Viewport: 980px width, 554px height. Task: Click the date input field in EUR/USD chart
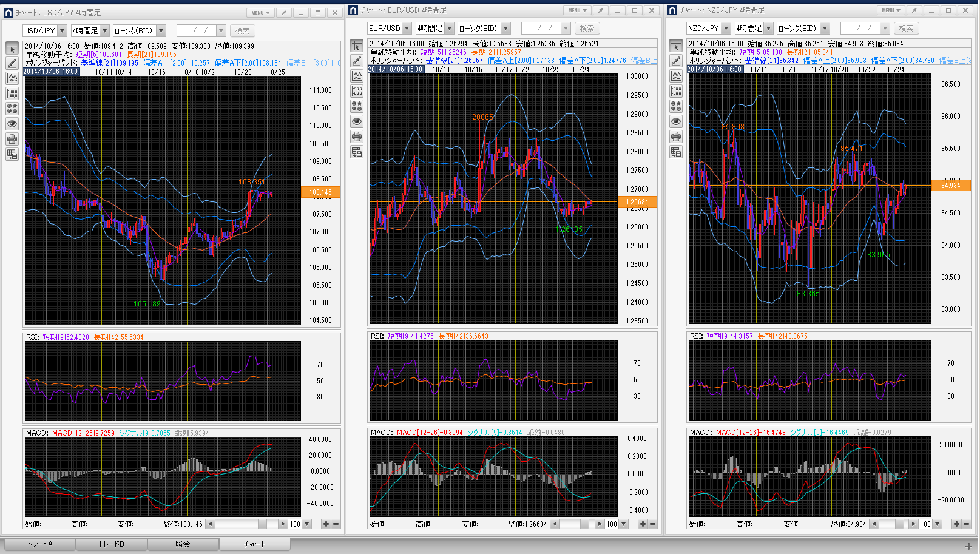[540, 29]
